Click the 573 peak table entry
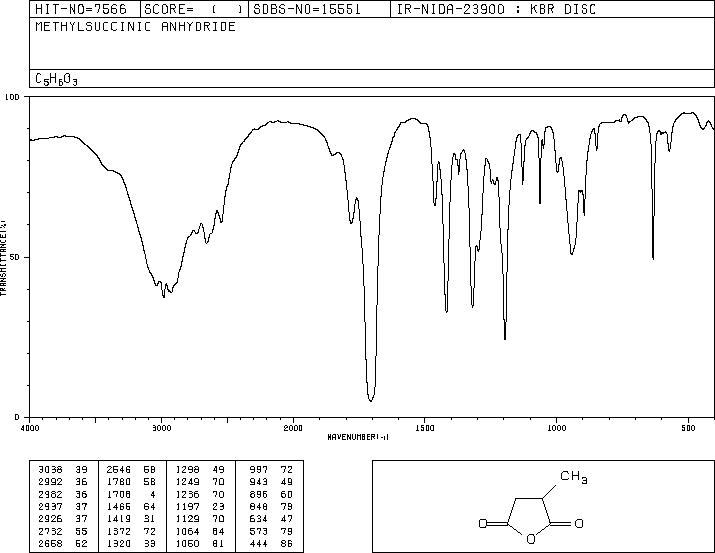Image resolution: width=715 pixels, height=553 pixels. pyautogui.click(x=259, y=531)
